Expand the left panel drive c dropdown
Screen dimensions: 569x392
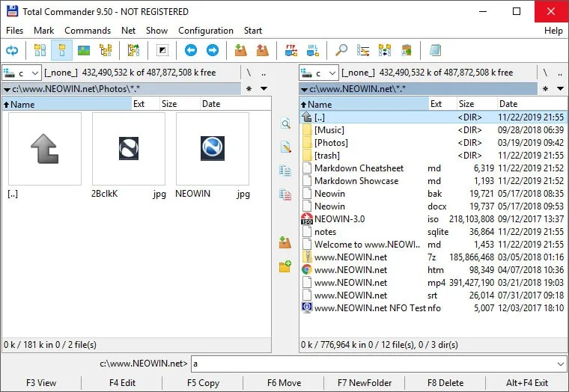22,73
